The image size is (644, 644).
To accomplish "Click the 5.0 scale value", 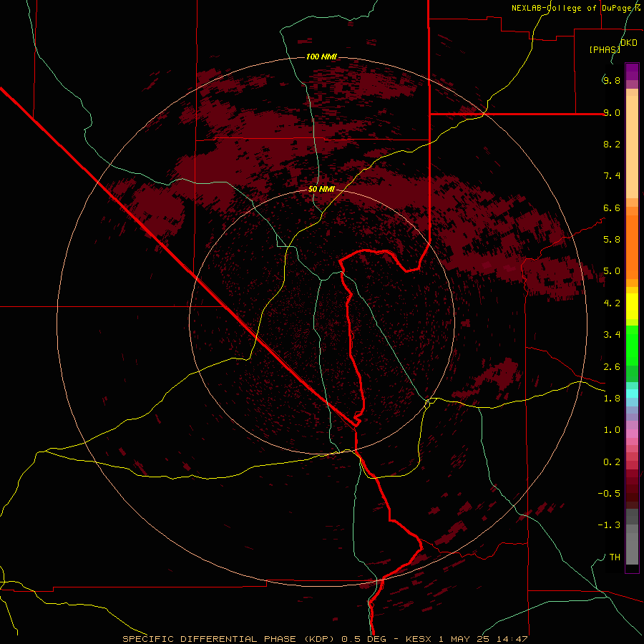I will coord(612,271).
